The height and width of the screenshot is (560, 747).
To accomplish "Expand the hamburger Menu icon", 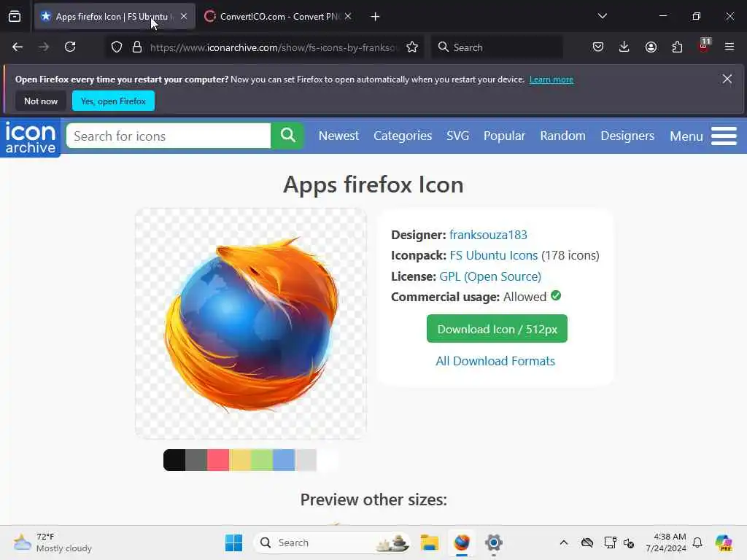I will click(724, 136).
